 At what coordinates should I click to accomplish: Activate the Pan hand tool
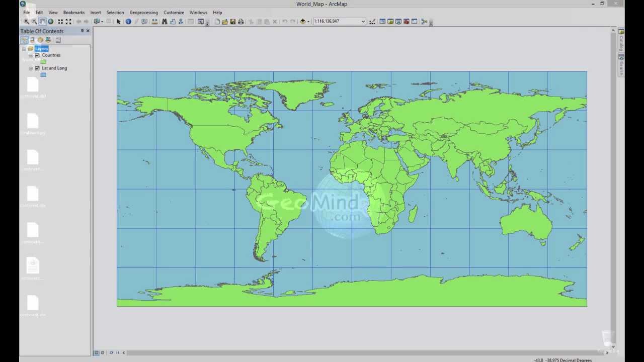point(42,21)
